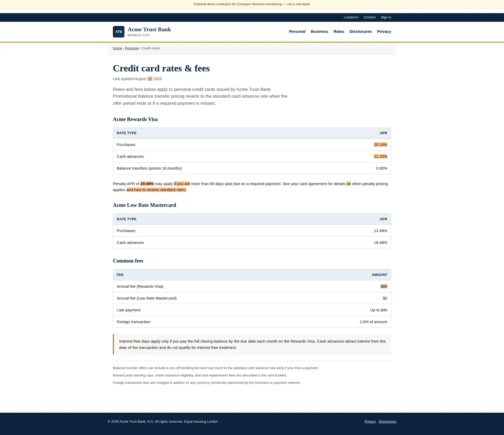Click the 'Up to $40' late payment amount
Image resolution: width=504 pixels, height=435 pixels.
(379, 310)
